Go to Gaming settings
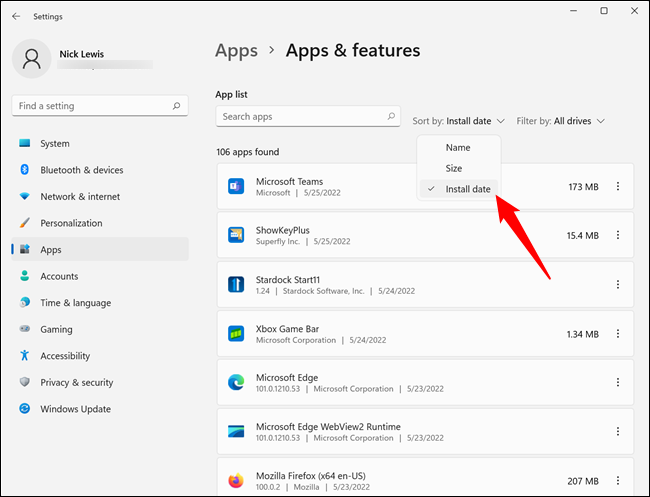The height and width of the screenshot is (497, 650). [x=100, y=329]
